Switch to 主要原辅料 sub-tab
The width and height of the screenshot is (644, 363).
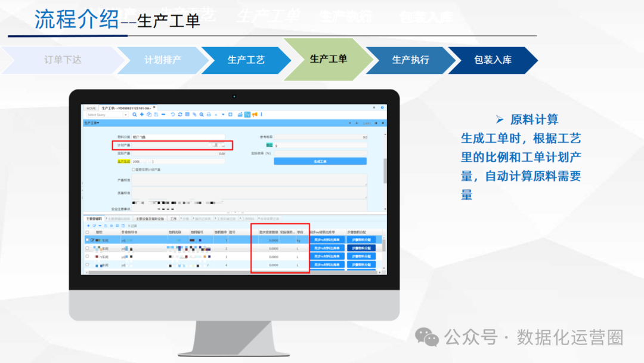tap(94, 219)
